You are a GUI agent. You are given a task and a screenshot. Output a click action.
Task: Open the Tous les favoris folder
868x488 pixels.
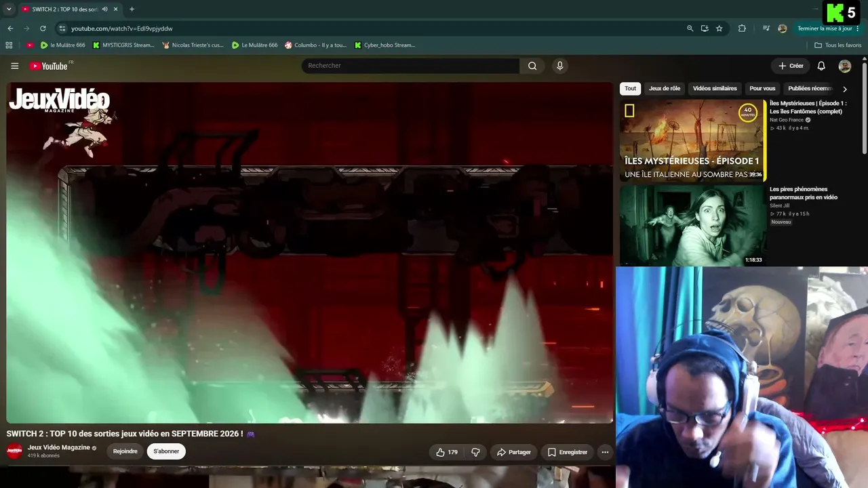pos(837,45)
